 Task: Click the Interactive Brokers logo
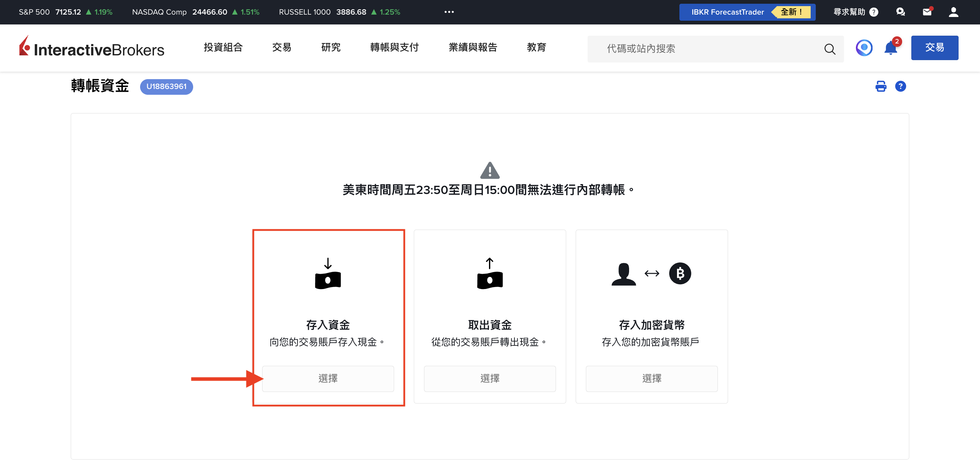(92, 48)
